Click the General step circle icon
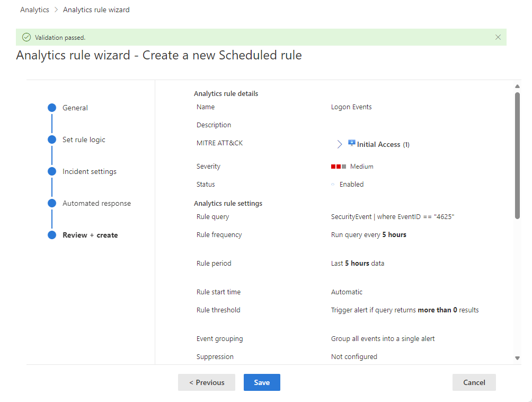 tap(51, 108)
